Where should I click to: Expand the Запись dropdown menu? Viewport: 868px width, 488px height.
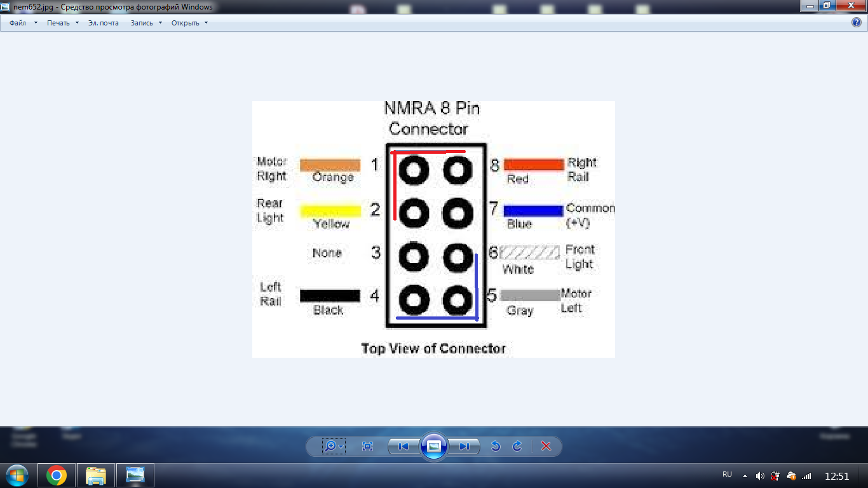[x=146, y=23]
